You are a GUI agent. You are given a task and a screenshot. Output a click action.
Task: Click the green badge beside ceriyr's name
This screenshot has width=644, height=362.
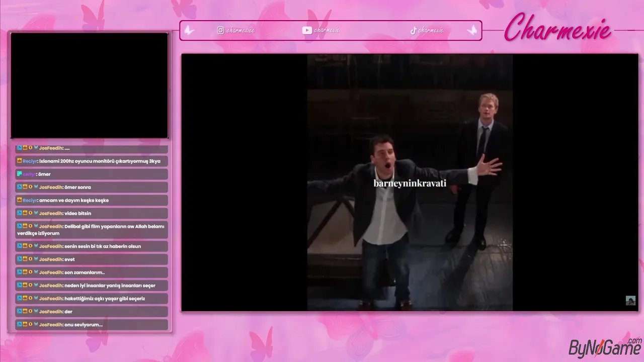coord(19,174)
